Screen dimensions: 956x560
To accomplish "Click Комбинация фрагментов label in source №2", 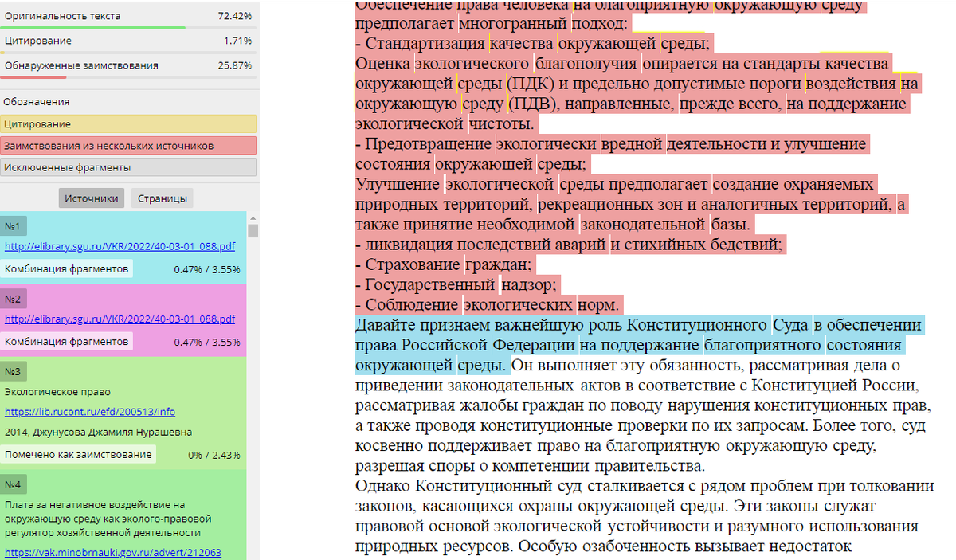I will pos(67,341).
